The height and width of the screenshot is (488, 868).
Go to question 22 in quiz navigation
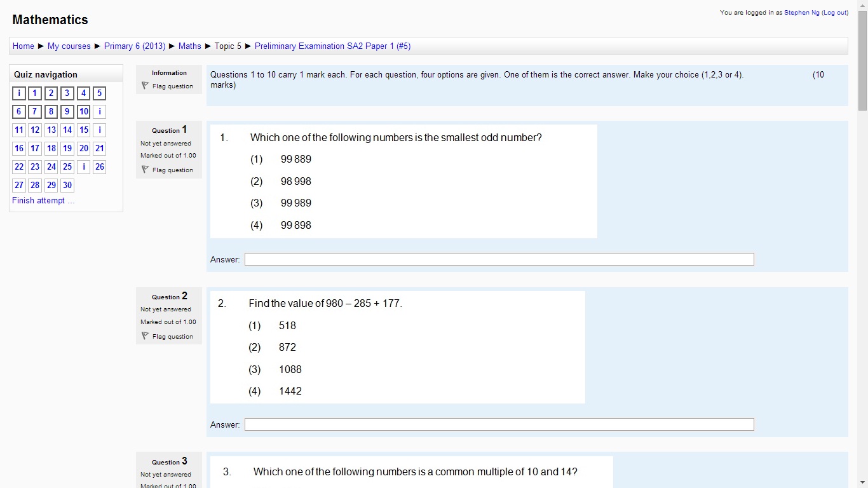(19, 167)
